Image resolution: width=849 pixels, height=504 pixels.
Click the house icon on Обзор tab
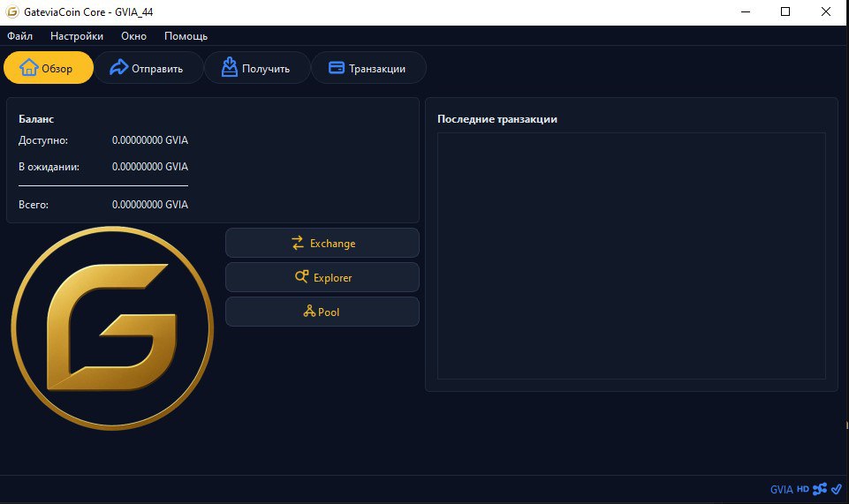click(29, 68)
